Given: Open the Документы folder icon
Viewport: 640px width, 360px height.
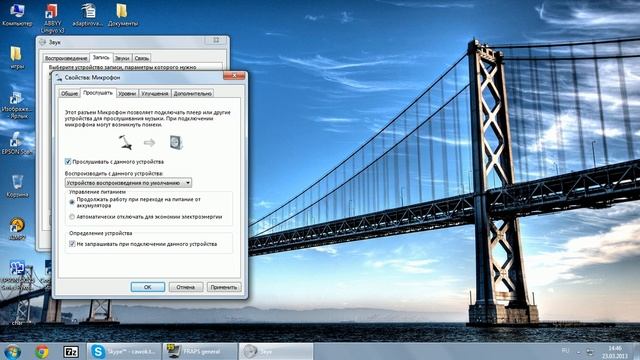Looking at the screenshot, I should [x=122, y=15].
